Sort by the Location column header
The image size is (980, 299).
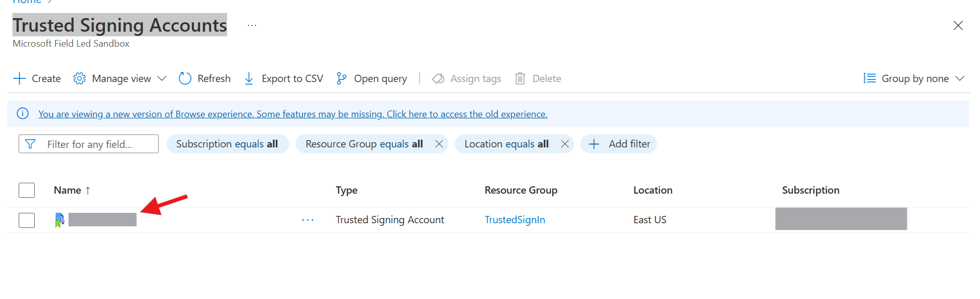click(x=653, y=190)
